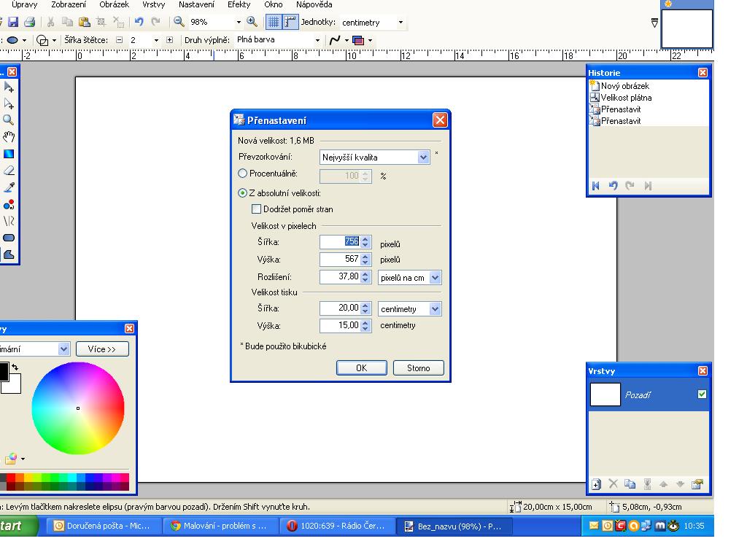The image size is (747, 560).
Task: Open the Vrstvy menu
Action: 153,4
